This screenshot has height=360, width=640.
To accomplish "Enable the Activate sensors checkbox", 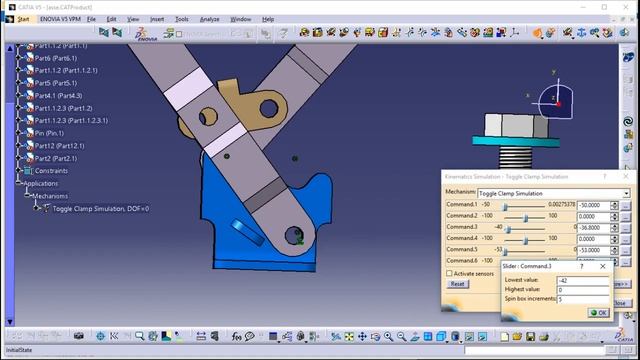I will pos(449,273).
